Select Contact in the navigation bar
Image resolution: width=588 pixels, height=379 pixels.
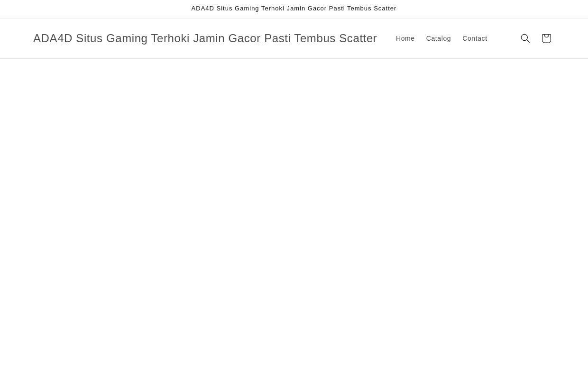pyautogui.click(x=475, y=38)
